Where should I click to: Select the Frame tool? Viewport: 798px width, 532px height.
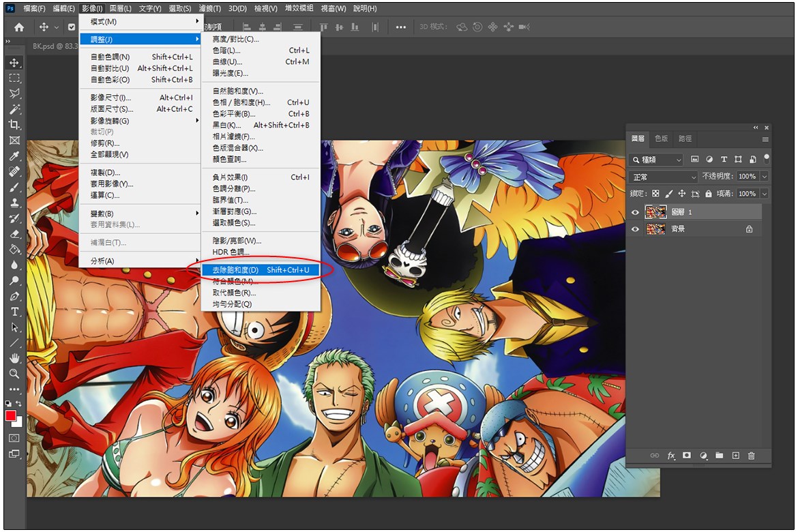click(x=14, y=140)
